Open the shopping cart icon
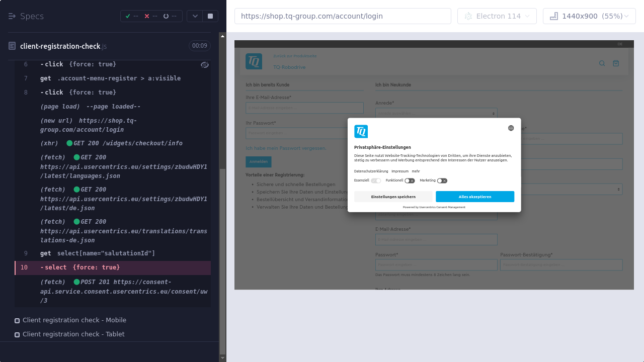 pyautogui.click(x=616, y=63)
